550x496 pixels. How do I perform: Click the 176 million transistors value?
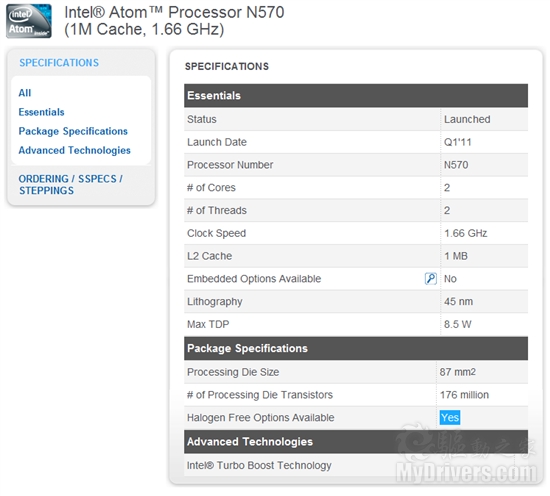464,395
